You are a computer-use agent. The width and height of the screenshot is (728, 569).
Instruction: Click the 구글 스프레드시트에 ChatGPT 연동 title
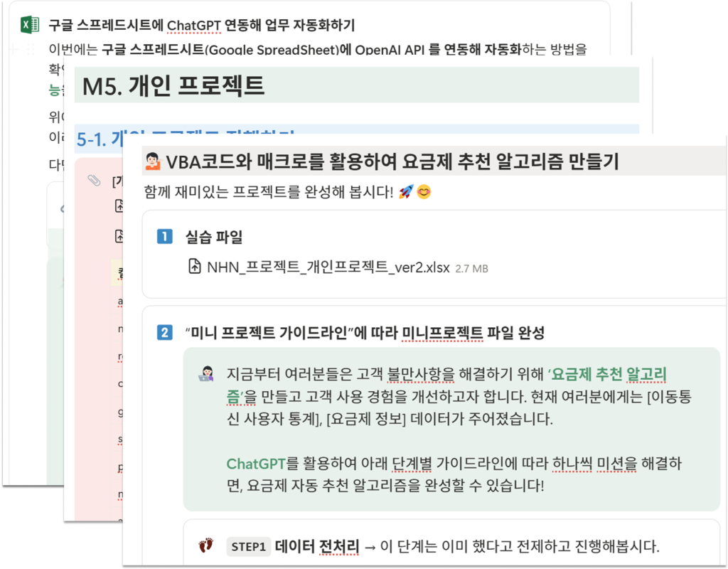pyautogui.click(x=201, y=25)
